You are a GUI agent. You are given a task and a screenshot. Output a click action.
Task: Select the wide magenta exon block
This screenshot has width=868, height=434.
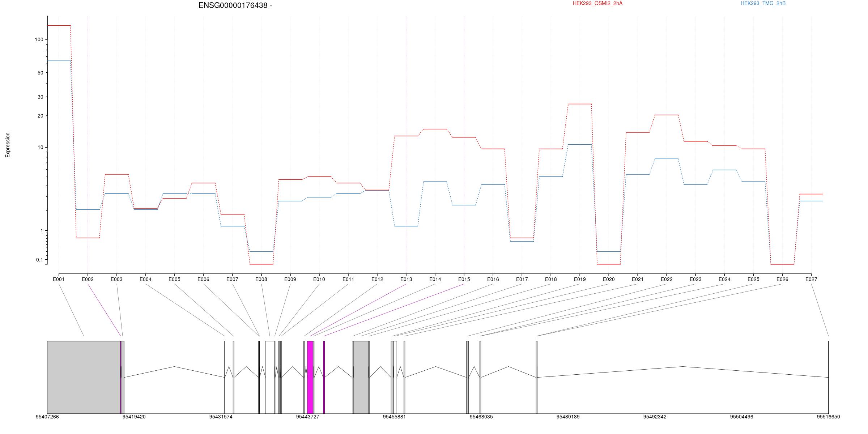click(x=310, y=377)
